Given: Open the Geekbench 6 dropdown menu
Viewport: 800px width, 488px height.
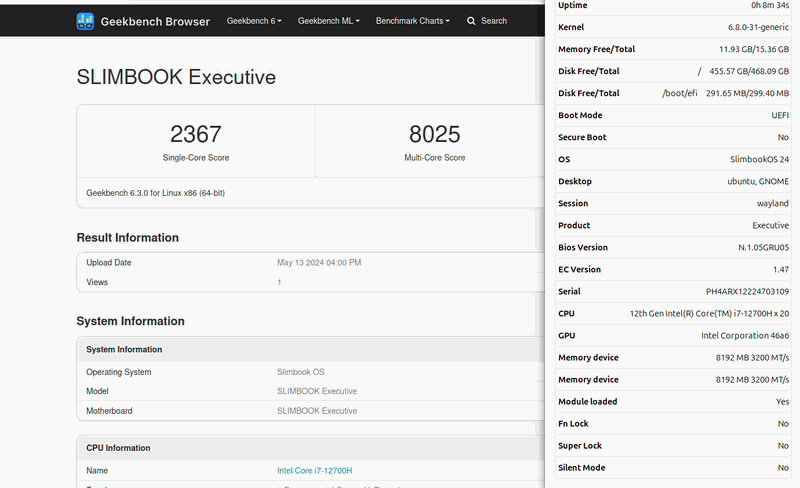Looking at the screenshot, I should (254, 21).
